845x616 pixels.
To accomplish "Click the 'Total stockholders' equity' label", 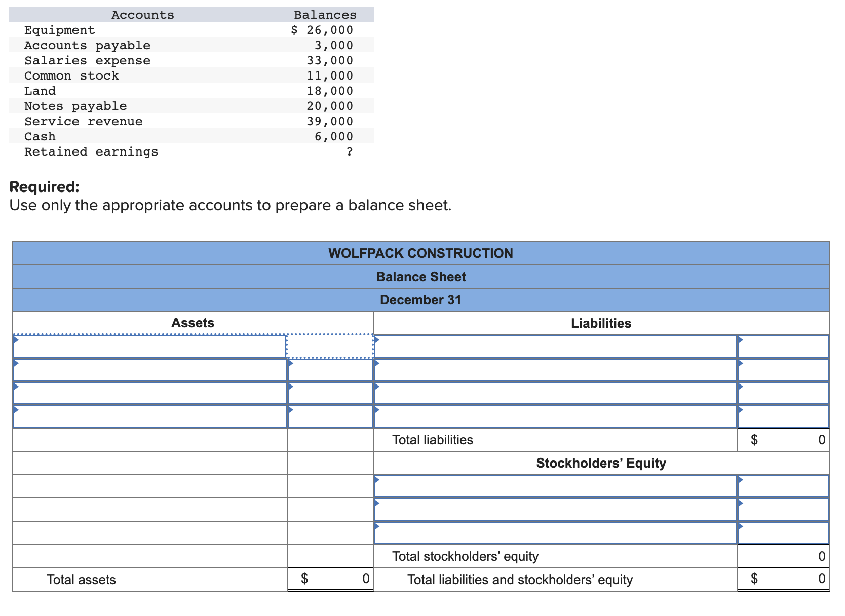I will (466, 556).
